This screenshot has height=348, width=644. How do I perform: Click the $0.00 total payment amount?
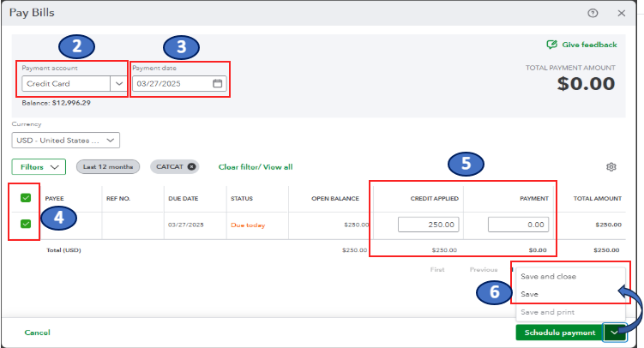click(586, 84)
